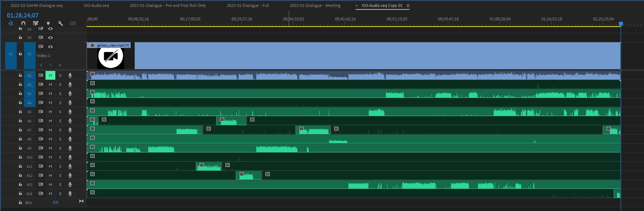Image resolution: width=644 pixels, height=211 pixels.
Task: Select the gallery_view.mp4 video clip thumbnail
Action: pyautogui.click(x=111, y=58)
